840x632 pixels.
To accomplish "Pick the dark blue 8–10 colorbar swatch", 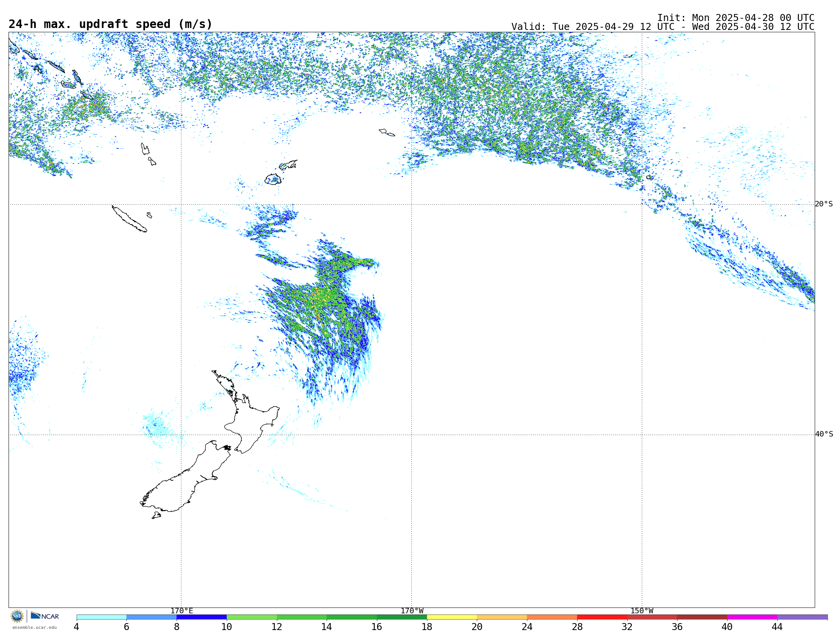I will (x=201, y=617).
